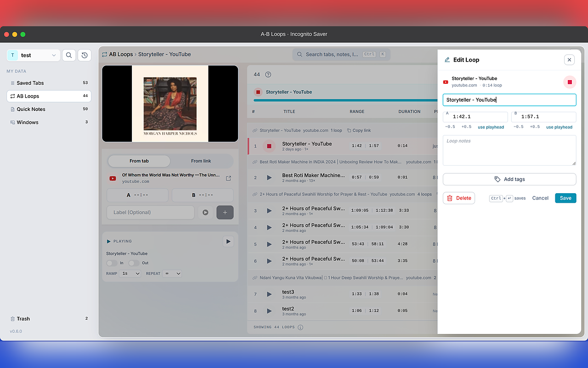Click the stop icon in the Edit Loop header
588x368 pixels.
[x=570, y=82]
